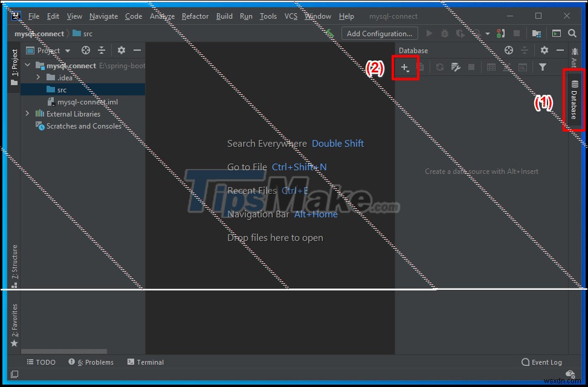This screenshot has height=387, width=588.
Task: Open the filter icon in Database toolbar
Action: 543,66
